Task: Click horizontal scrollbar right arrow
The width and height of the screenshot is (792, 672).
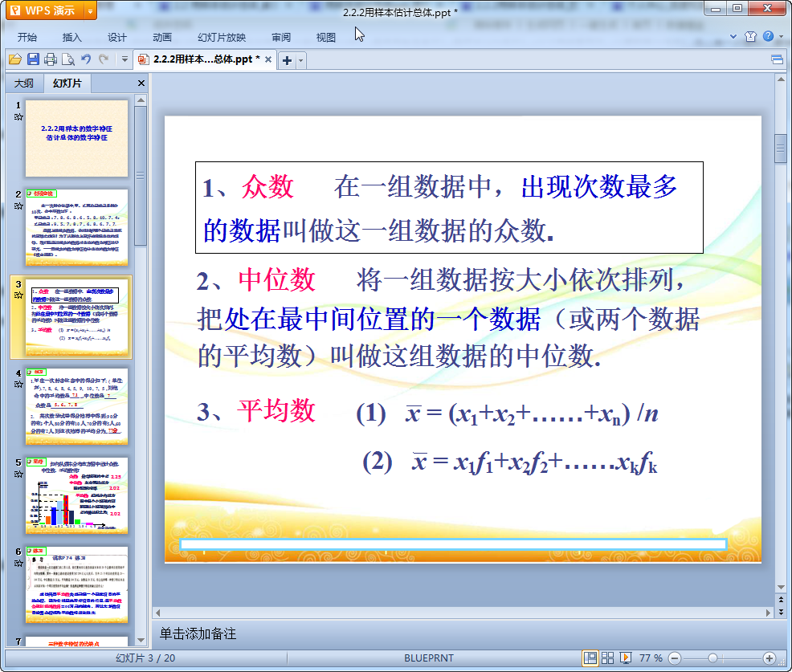Action: pos(768,613)
